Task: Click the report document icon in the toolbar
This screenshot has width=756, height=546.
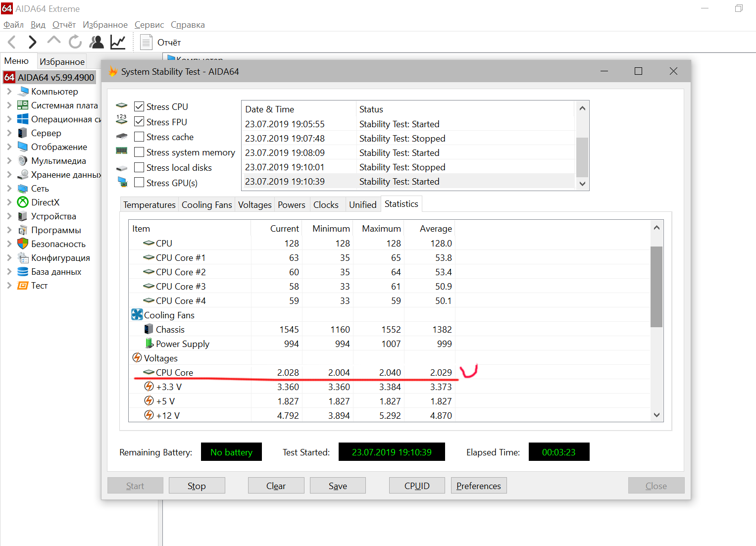Action: (x=146, y=42)
